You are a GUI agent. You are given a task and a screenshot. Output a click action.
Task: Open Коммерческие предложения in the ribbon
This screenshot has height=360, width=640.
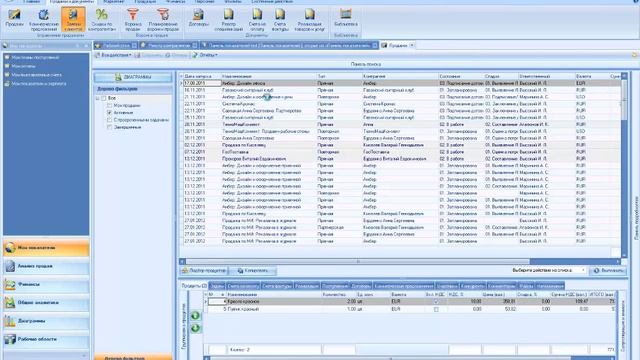pos(44,19)
